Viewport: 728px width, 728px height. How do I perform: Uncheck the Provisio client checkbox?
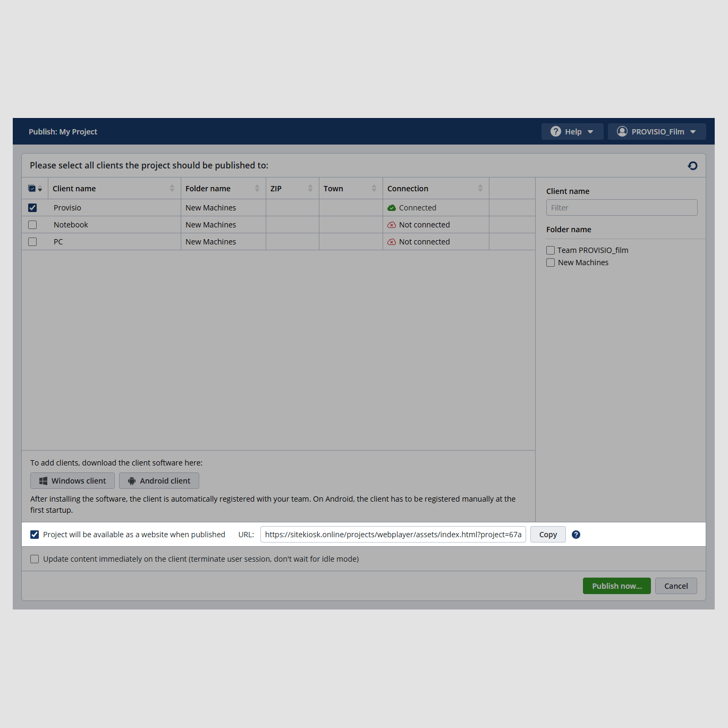[32, 208]
